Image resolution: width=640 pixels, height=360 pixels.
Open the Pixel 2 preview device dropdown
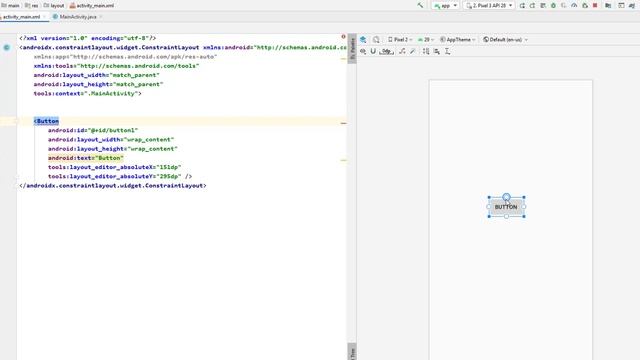(x=400, y=40)
